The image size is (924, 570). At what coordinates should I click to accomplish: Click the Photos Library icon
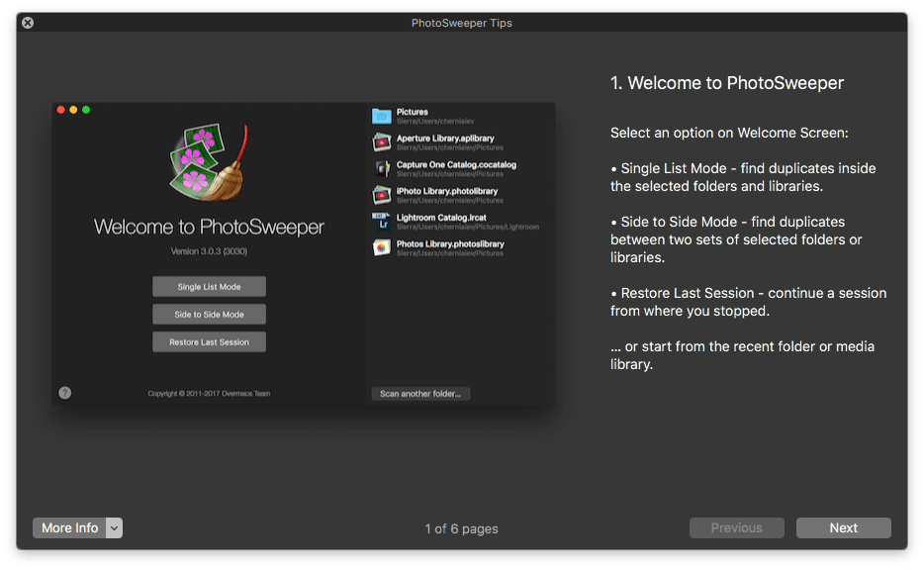[382, 247]
